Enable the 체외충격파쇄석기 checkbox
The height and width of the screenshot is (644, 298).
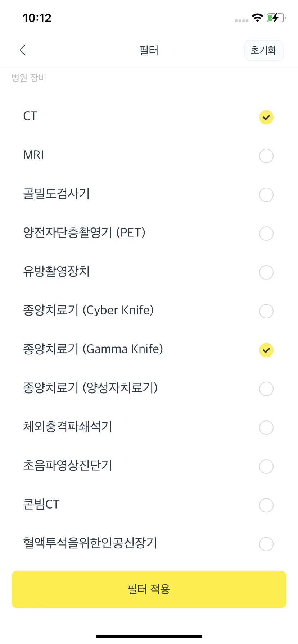(266, 428)
